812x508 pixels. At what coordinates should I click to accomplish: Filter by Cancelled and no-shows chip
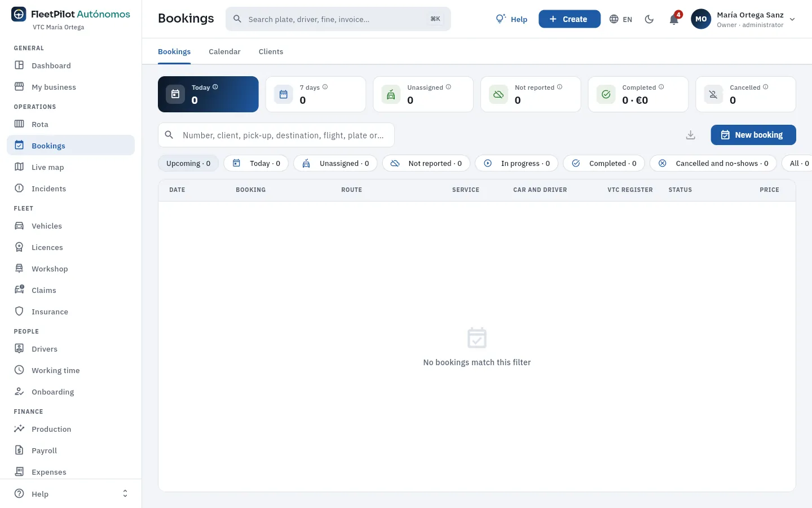pyautogui.click(x=713, y=163)
